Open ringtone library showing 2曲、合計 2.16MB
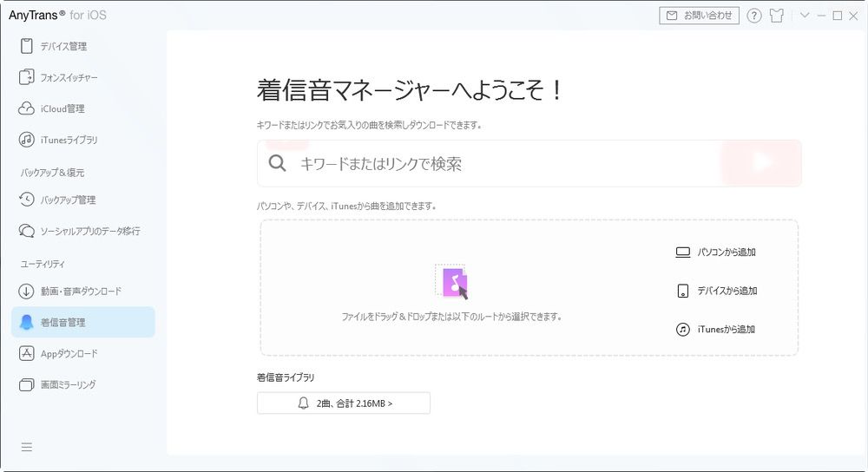Screen dimensions: 868x472 (x=344, y=403)
